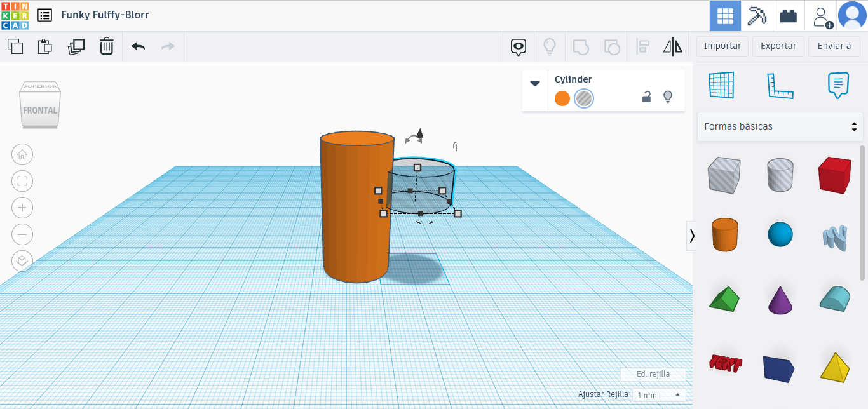Click the Cylinder title in inspector
Screen dimensions: 868x409
573,79
